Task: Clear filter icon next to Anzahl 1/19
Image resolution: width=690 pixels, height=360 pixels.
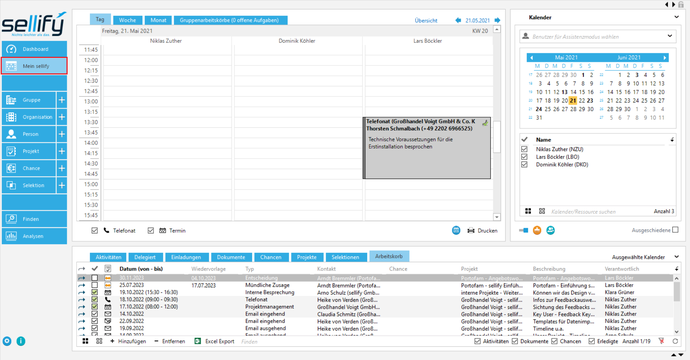Action: pyautogui.click(x=661, y=341)
